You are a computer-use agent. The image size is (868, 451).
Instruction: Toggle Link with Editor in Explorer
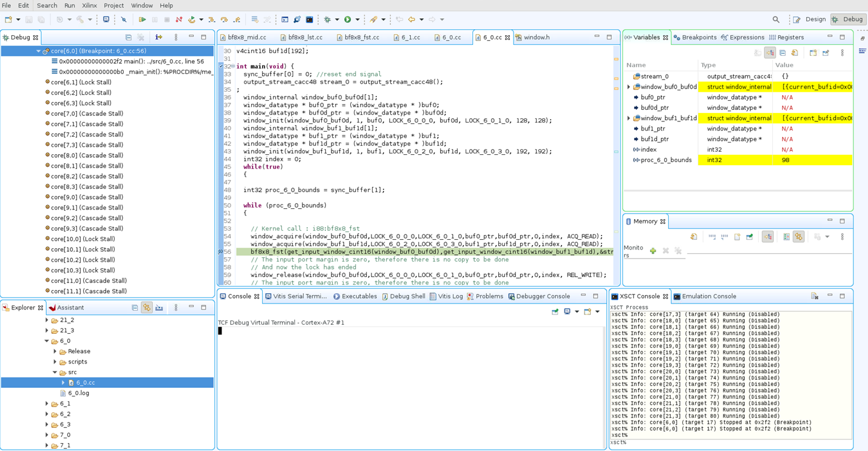click(147, 308)
